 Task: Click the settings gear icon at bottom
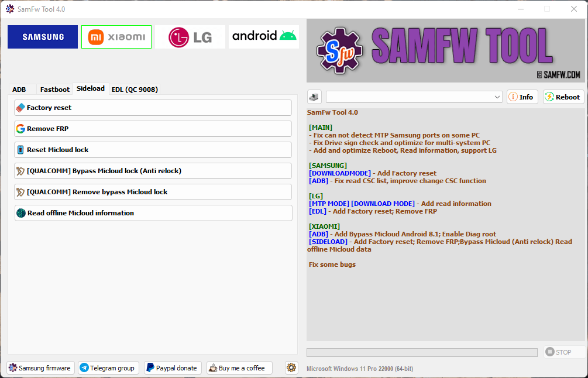click(291, 367)
